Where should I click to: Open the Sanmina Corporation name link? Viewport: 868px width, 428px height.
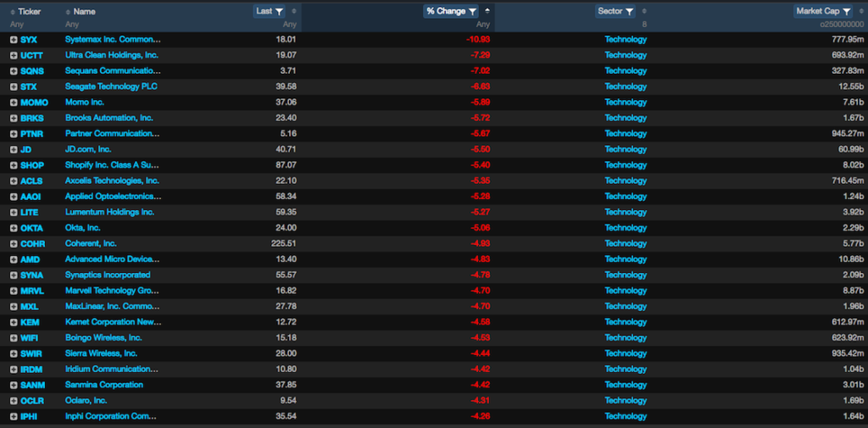104,384
